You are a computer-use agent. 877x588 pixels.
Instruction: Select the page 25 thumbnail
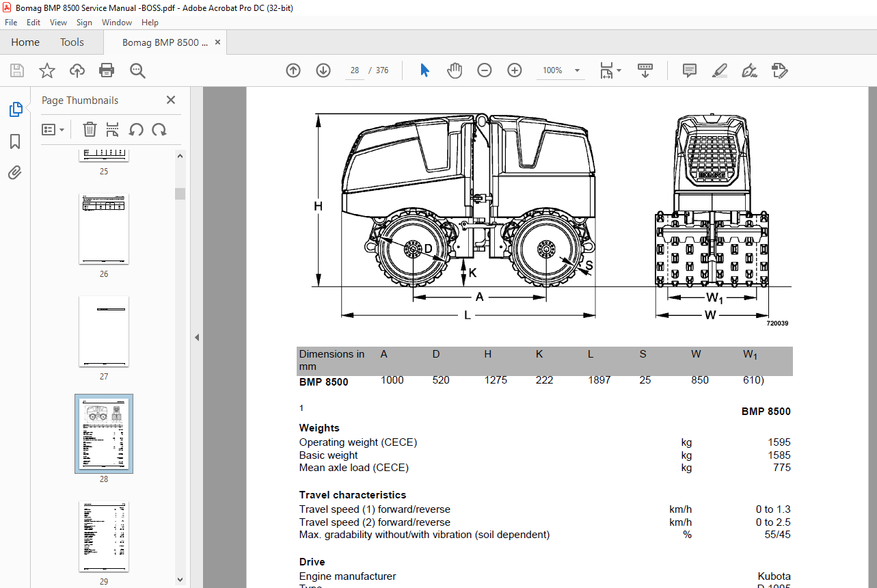coord(104,155)
